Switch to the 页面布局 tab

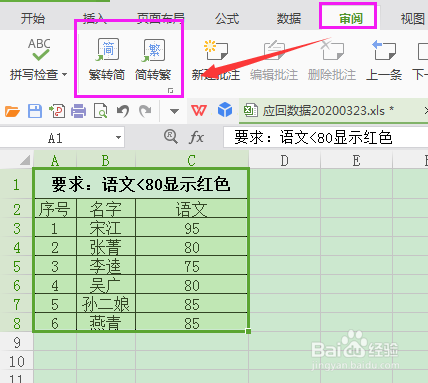point(161,18)
